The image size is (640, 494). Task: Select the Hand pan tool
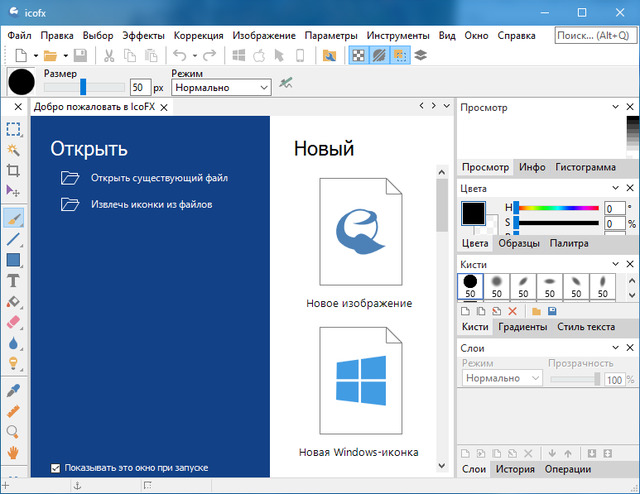point(13,452)
